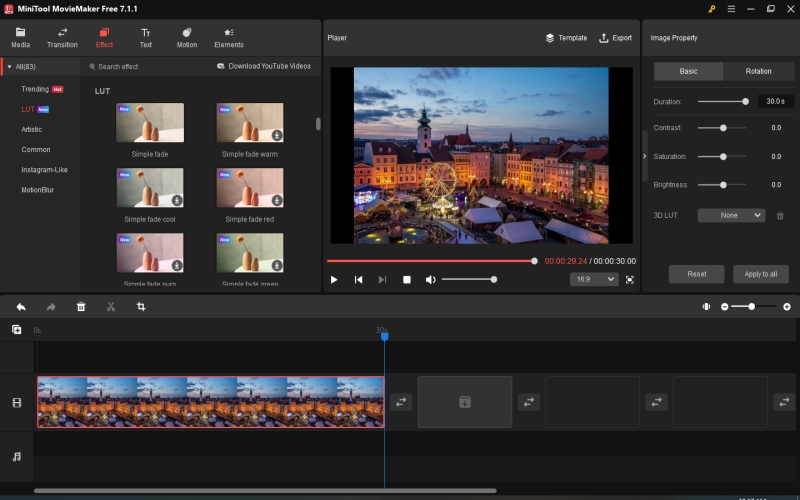This screenshot has height=500, width=800.
Task: Open the Elements panel
Action: pos(228,38)
